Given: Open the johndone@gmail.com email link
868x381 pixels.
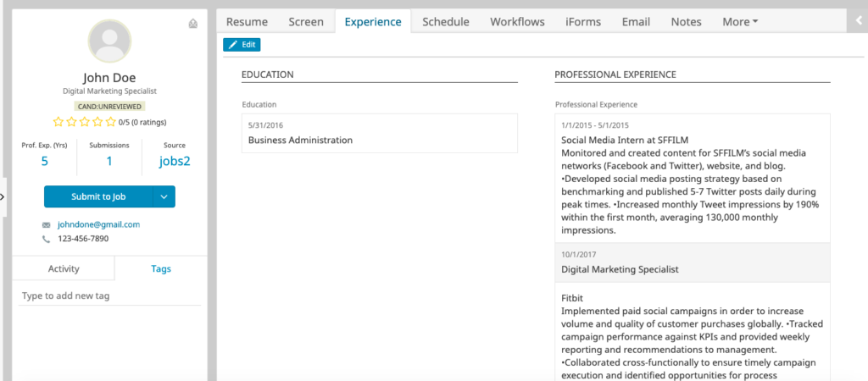Looking at the screenshot, I should (x=98, y=225).
